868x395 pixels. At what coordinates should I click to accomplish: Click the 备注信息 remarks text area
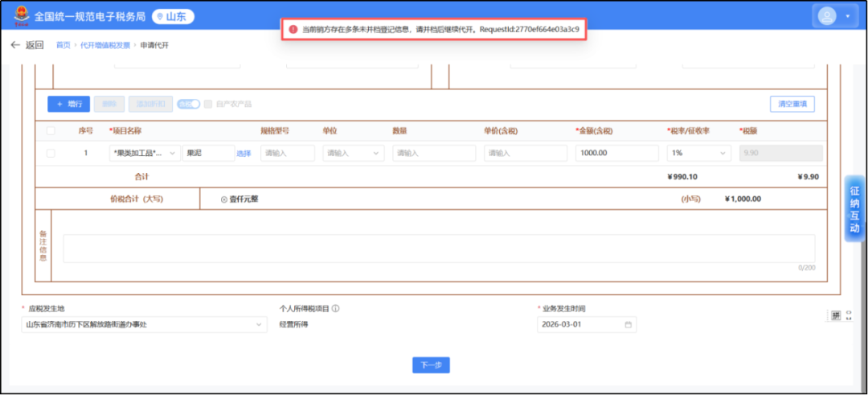click(438, 248)
